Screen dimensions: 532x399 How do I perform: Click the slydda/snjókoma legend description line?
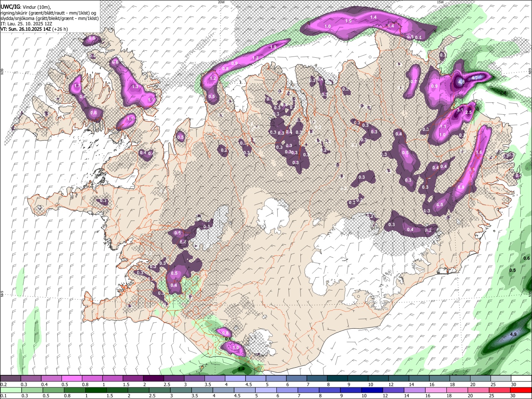(50, 18)
